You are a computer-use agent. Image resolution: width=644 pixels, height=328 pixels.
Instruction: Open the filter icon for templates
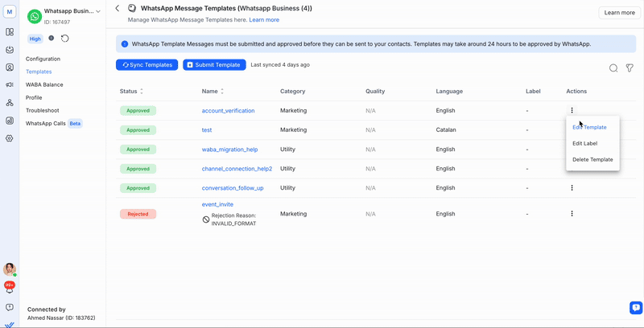click(x=630, y=68)
